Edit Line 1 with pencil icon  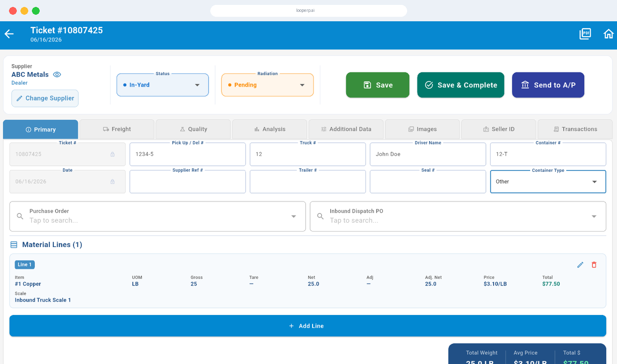pos(580,265)
